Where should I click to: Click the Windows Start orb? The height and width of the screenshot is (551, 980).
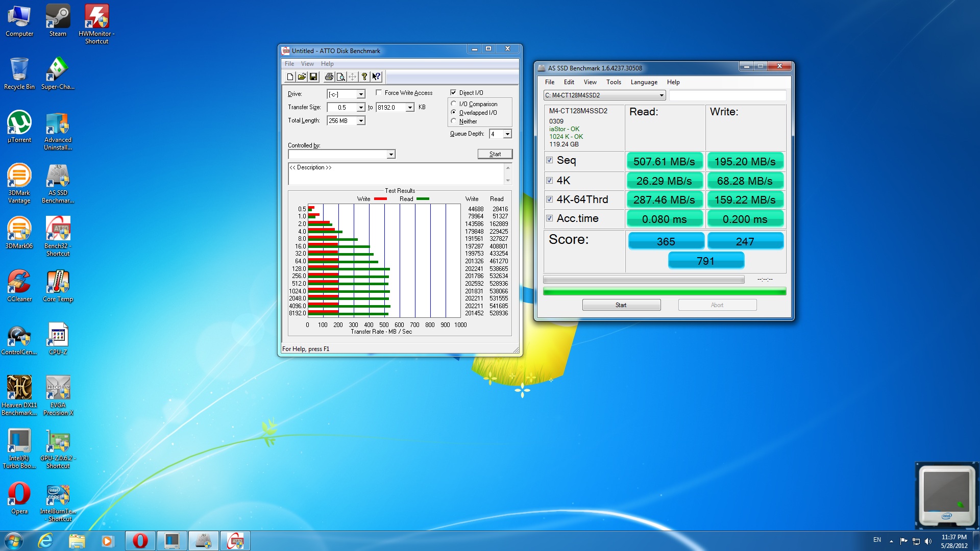[14, 541]
